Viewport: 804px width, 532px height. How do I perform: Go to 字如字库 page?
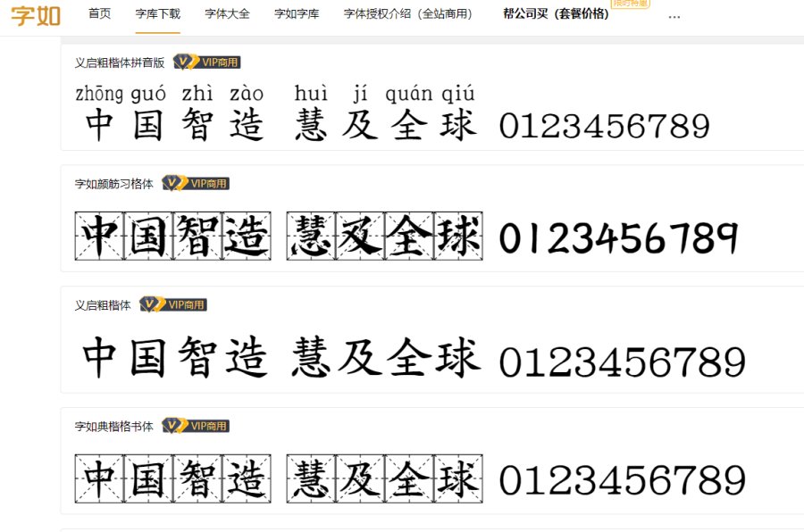point(297,14)
